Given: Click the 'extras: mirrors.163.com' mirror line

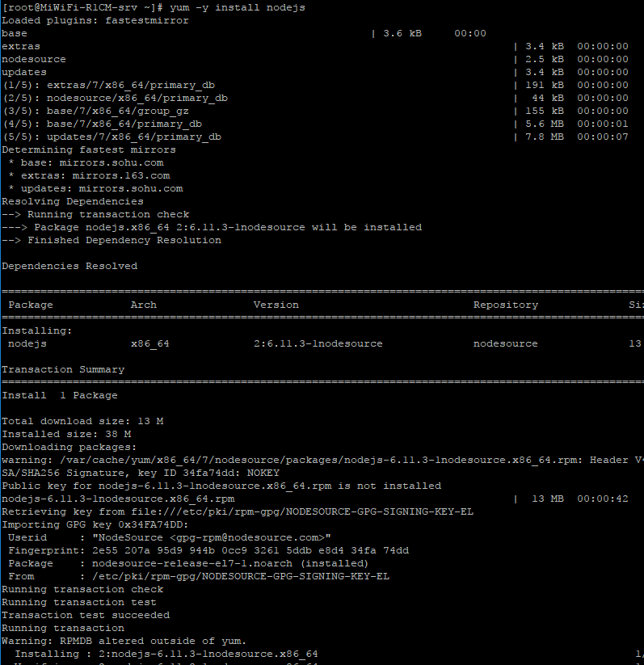Looking at the screenshot, I should [89, 175].
